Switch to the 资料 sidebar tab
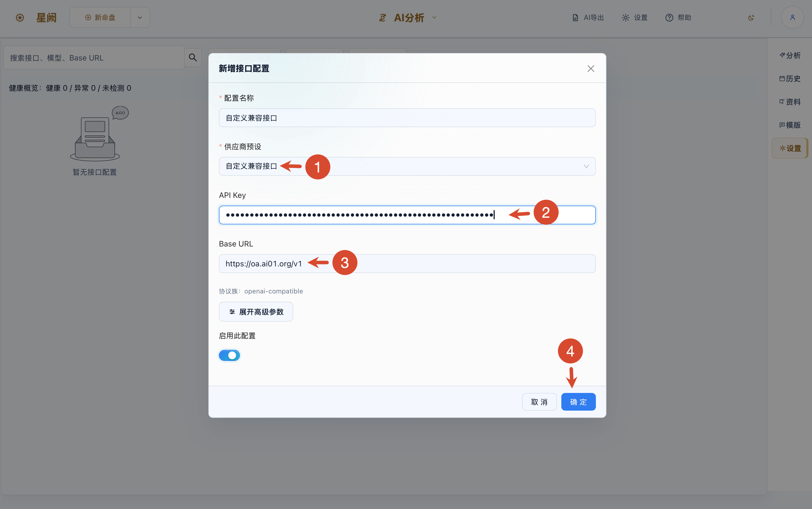812x509 pixels. click(790, 102)
